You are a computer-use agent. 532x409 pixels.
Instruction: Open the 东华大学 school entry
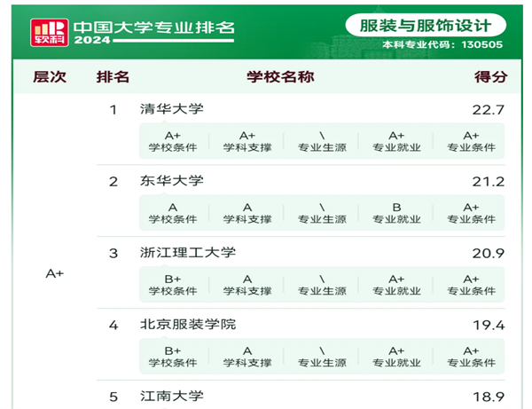click(x=172, y=181)
